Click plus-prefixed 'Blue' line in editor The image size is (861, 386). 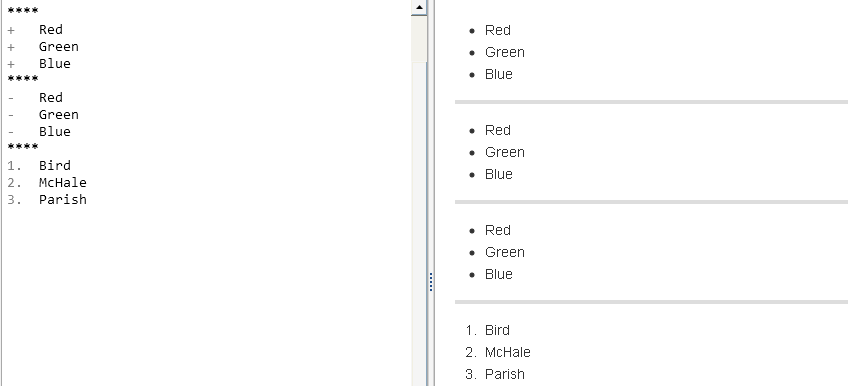point(39,64)
